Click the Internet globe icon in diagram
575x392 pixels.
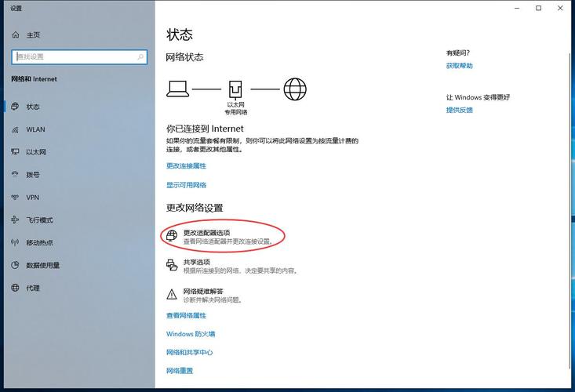(295, 89)
